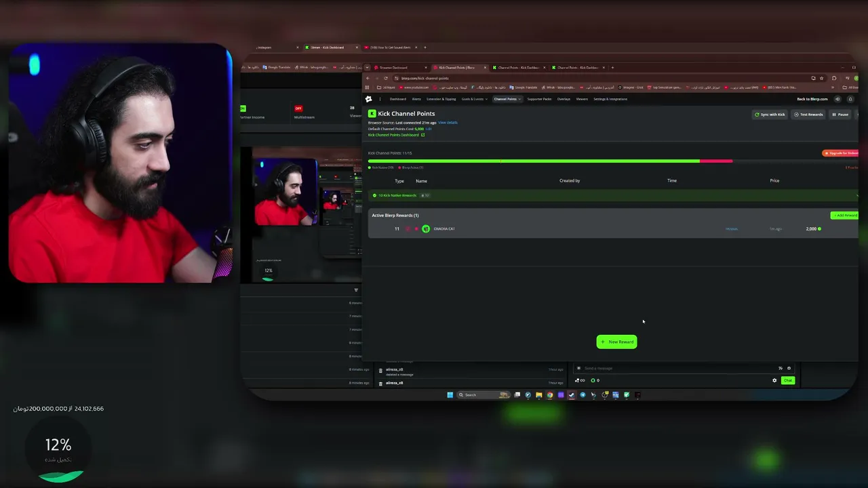The height and width of the screenshot is (488, 868).
Task: Open the View details link
Action: point(448,123)
